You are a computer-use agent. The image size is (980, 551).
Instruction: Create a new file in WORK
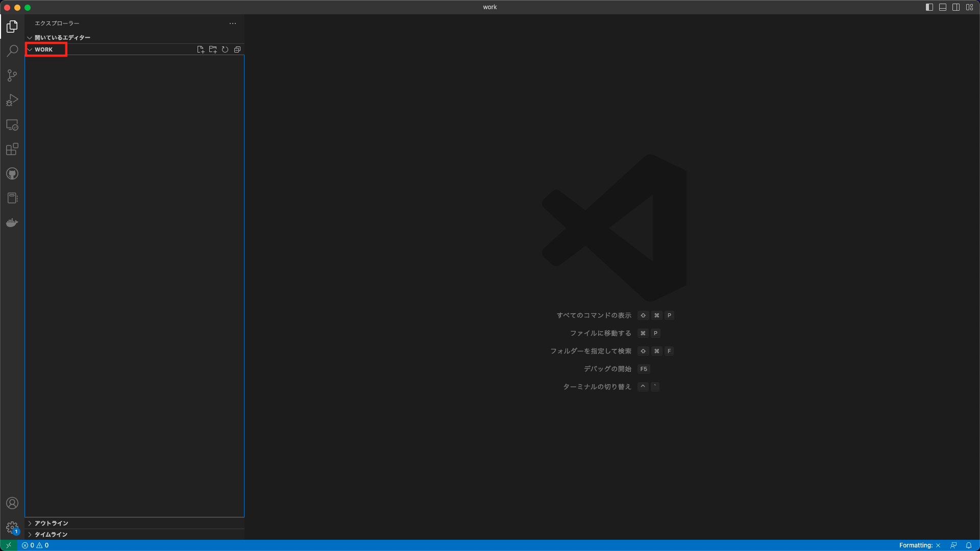click(200, 49)
